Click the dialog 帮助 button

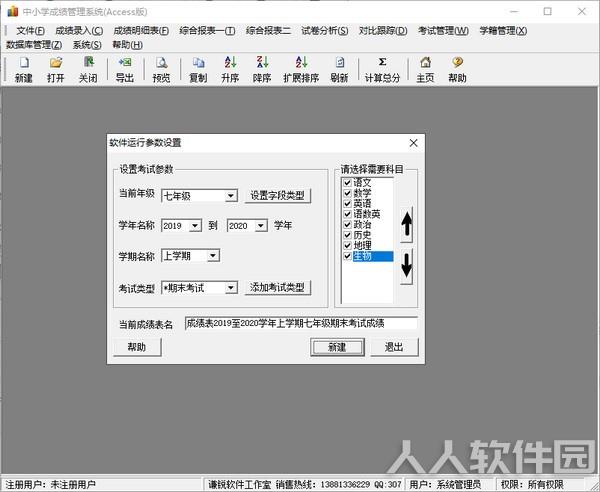coord(137,347)
